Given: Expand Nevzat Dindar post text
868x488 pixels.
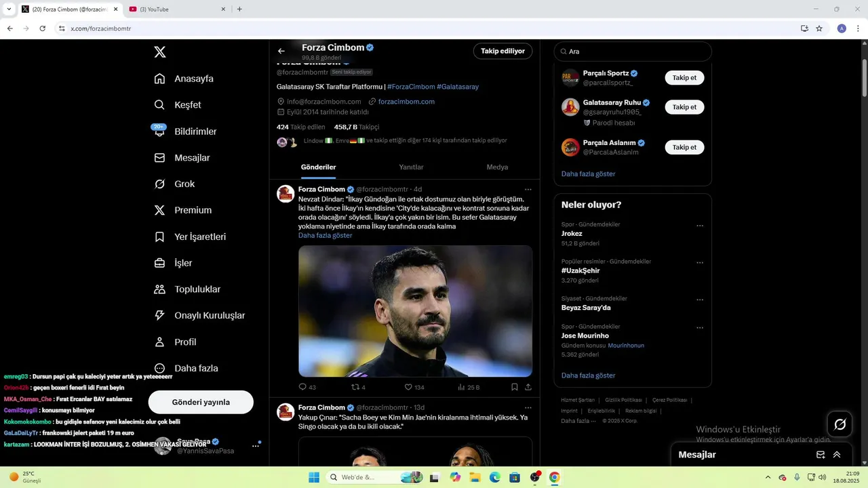Looking at the screenshot, I should [x=325, y=235].
